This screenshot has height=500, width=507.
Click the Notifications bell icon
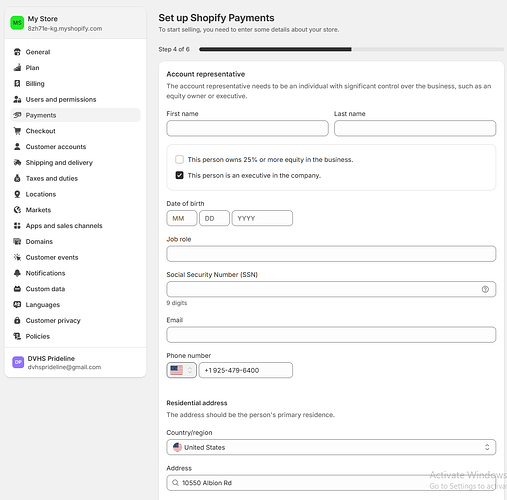(17, 273)
